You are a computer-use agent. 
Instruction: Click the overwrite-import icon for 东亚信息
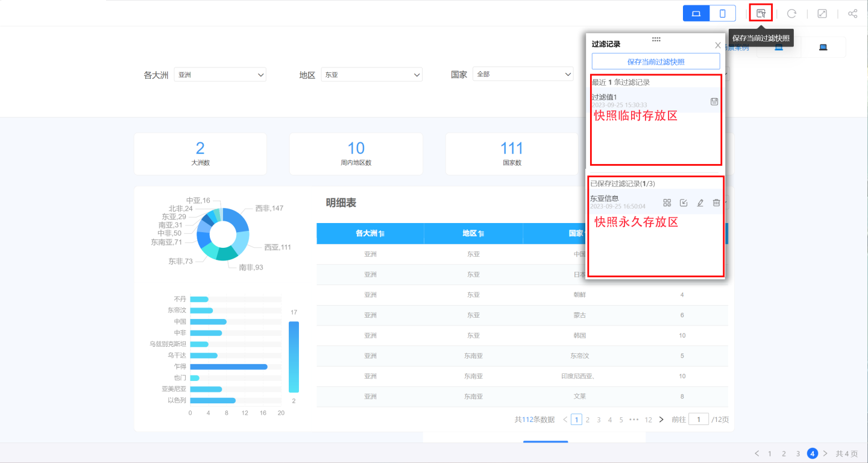(684, 203)
